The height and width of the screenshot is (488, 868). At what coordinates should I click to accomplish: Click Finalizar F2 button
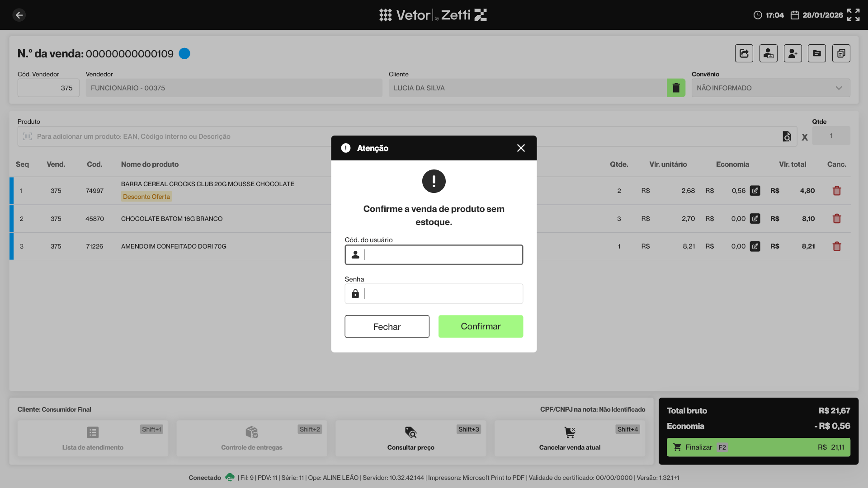[758, 447]
